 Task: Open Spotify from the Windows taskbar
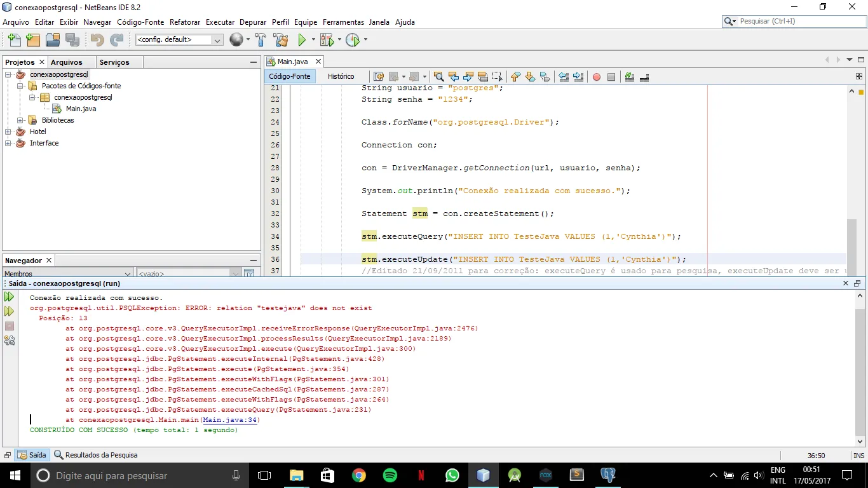[390, 475]
